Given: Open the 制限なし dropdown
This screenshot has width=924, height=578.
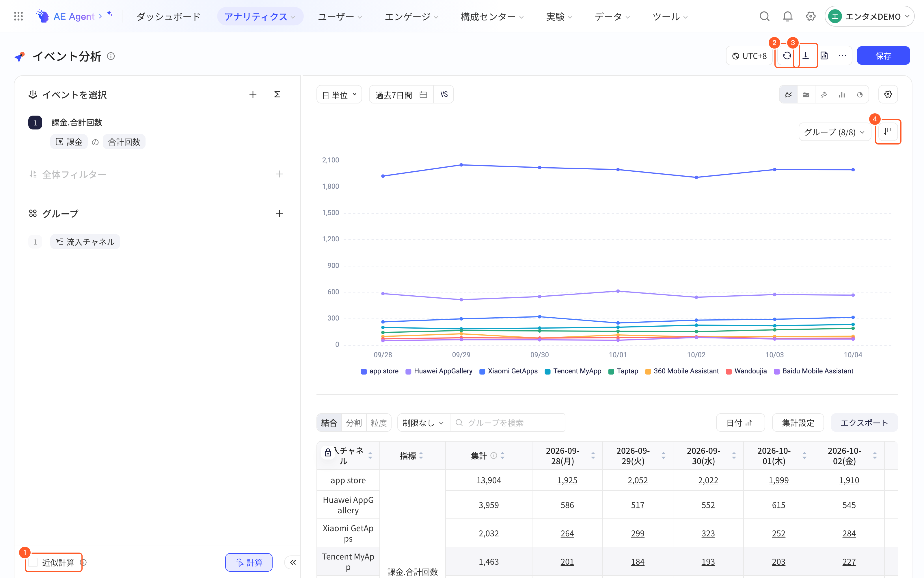Looking at the screenshot, I should [x=423, y=423].
